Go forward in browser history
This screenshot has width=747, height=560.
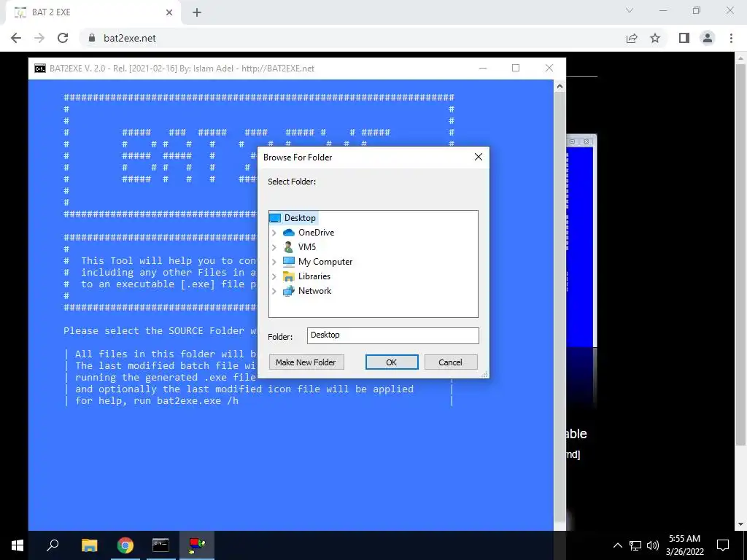pyautogui.click(x=39, y=38)
